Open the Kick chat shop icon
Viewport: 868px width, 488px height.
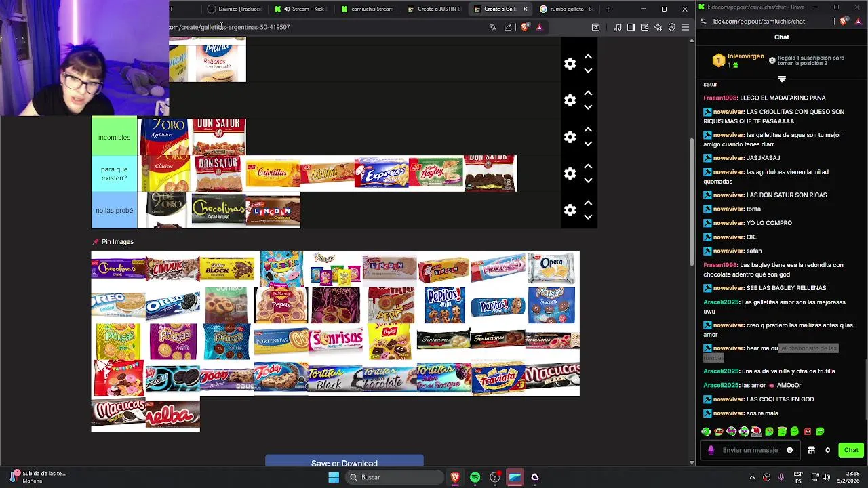[811, 450]
